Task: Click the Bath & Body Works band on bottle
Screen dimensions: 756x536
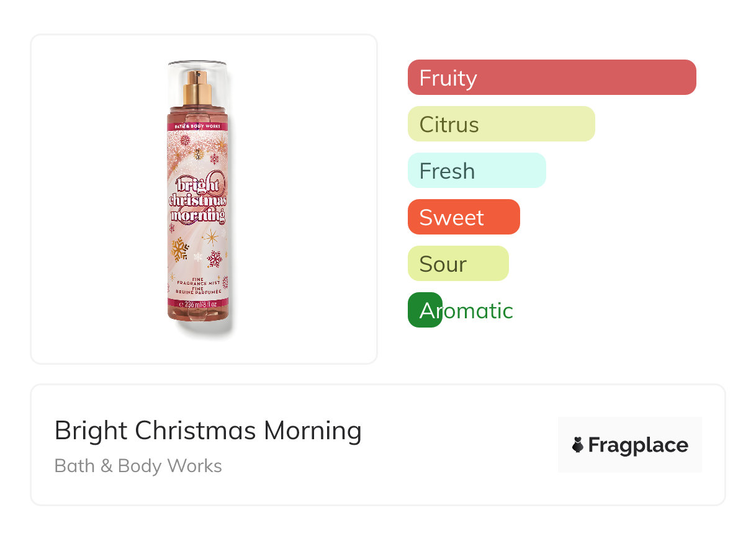Action: pyautogui.click(x=198, y=126)
